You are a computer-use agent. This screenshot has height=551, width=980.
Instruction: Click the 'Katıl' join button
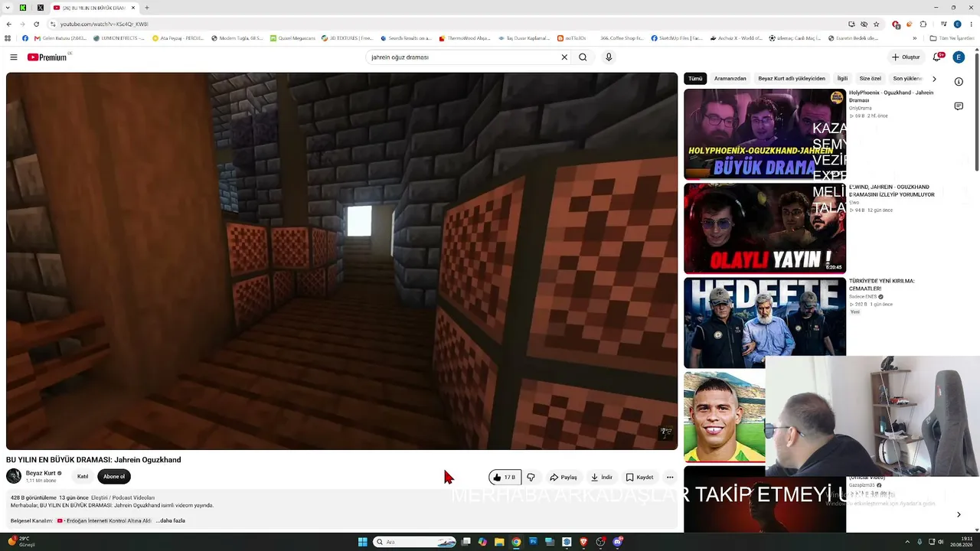(83, 477)
